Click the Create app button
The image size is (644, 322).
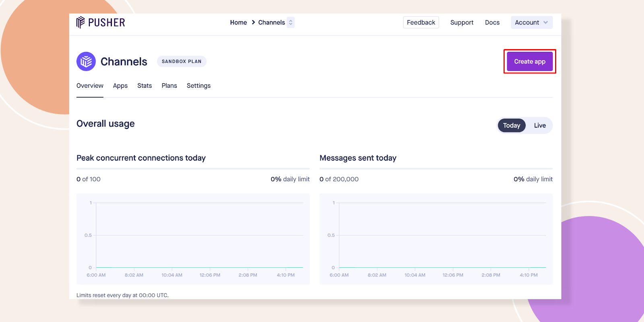point(530,62)
